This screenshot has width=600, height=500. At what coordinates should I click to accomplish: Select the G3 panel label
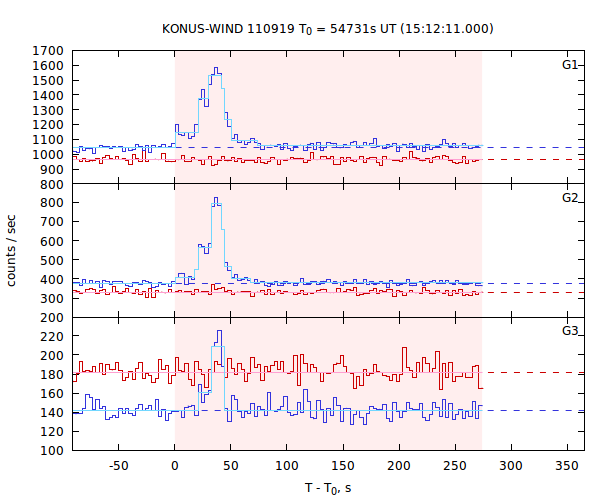570,330
